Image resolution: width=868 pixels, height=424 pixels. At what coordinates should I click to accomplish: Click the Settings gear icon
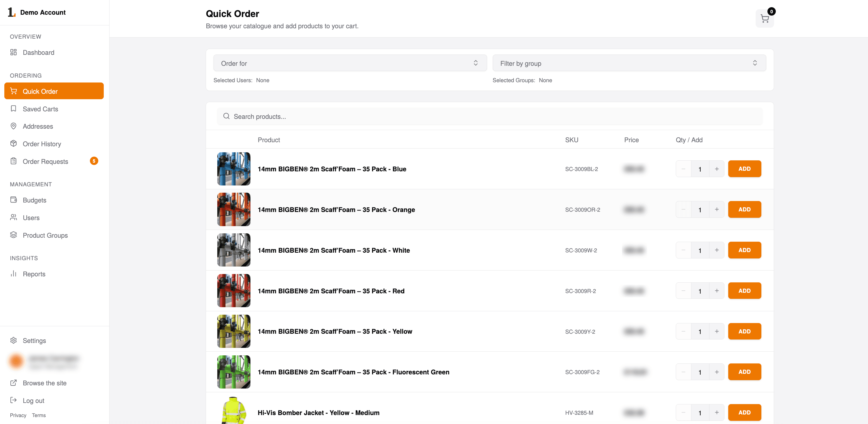coord(14,340)
